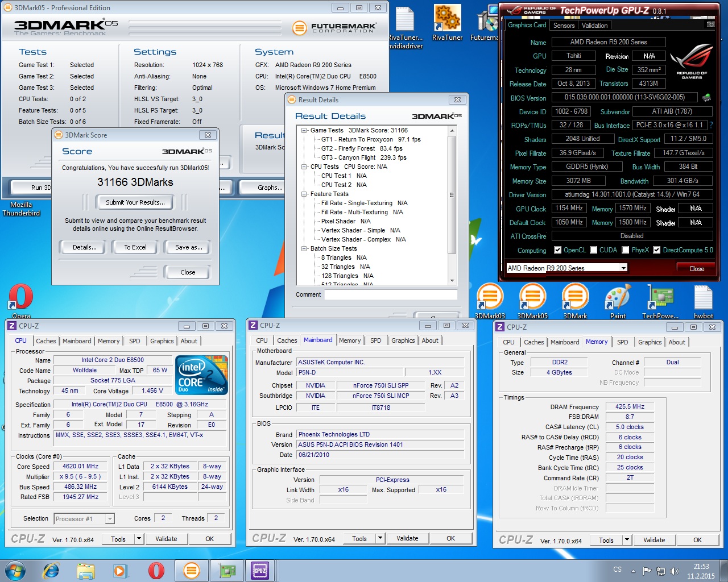Image resolution: width=728 pixels, height=582 pixels.
Task: Switch to the Validation tab in GPU-Z
Action: click(594, 26)
